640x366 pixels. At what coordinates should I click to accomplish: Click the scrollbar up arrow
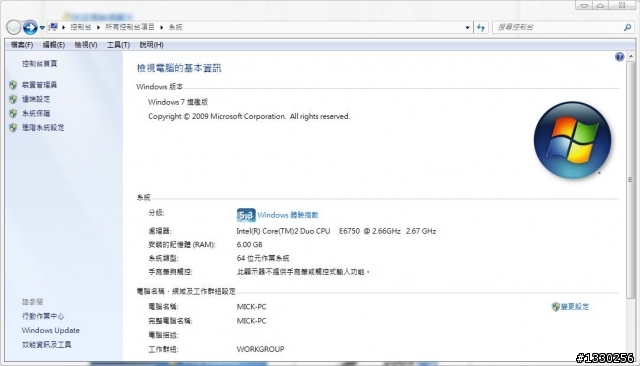pyautogui.click(x=631, y=56)
